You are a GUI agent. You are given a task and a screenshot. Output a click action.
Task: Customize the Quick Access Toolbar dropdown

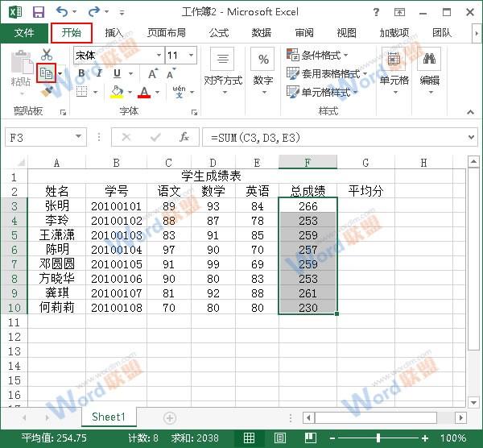pyautogui.click(x=122, y=13)
